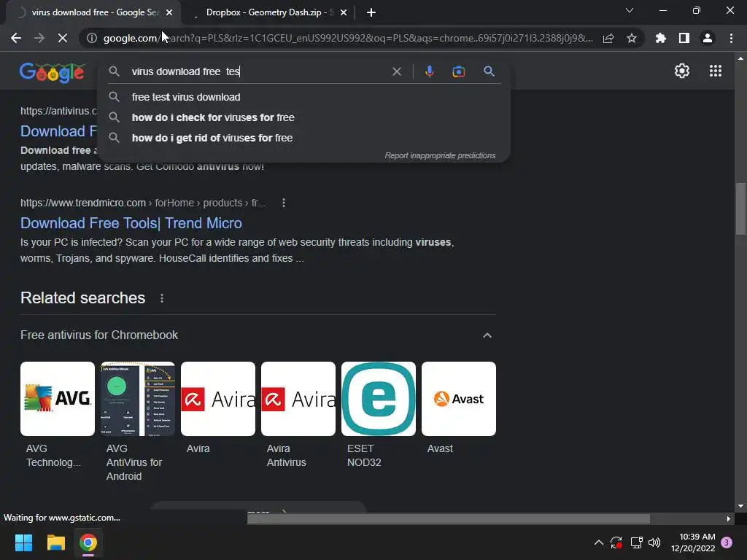Start a voice search with the microphone
Screen dimensions: 747x560
[x=429, y=71]
